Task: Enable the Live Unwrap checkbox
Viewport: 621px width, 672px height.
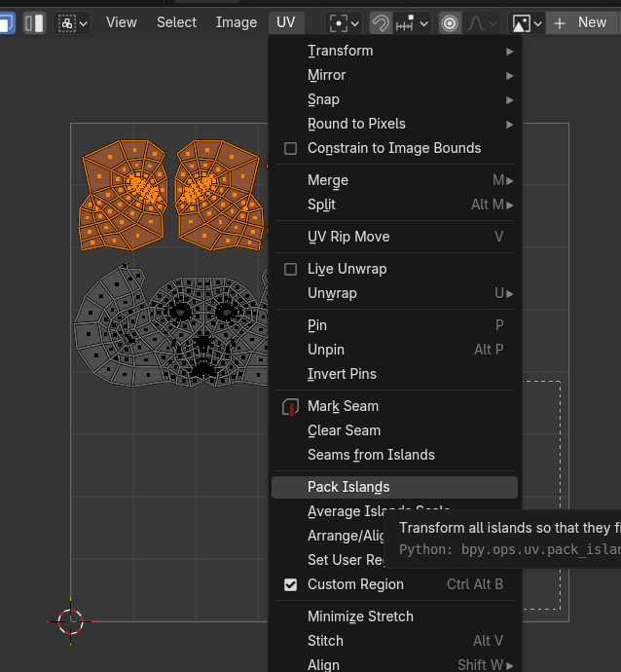Action: click(x=290, y=269)
